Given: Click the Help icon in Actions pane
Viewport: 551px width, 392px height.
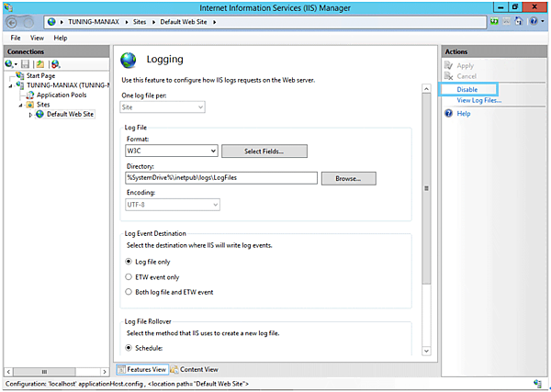Looking at the screenshot, I should [x=448, y=114].
